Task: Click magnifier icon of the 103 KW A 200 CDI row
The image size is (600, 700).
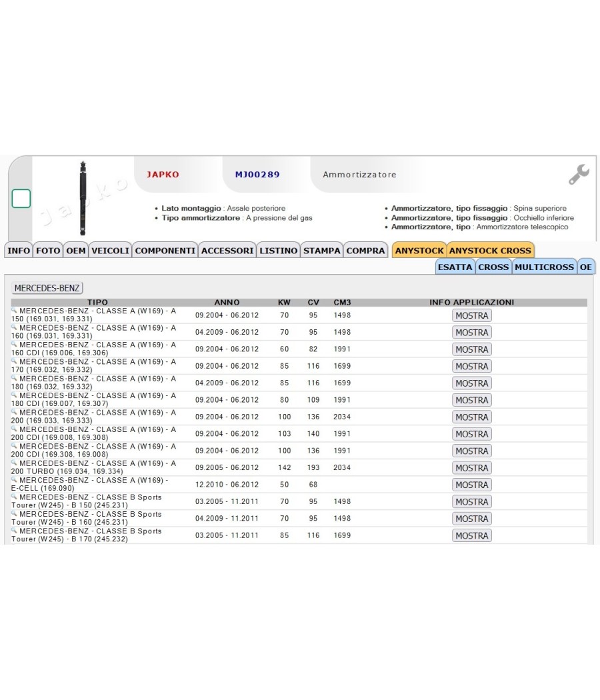Action: [14, 429]
